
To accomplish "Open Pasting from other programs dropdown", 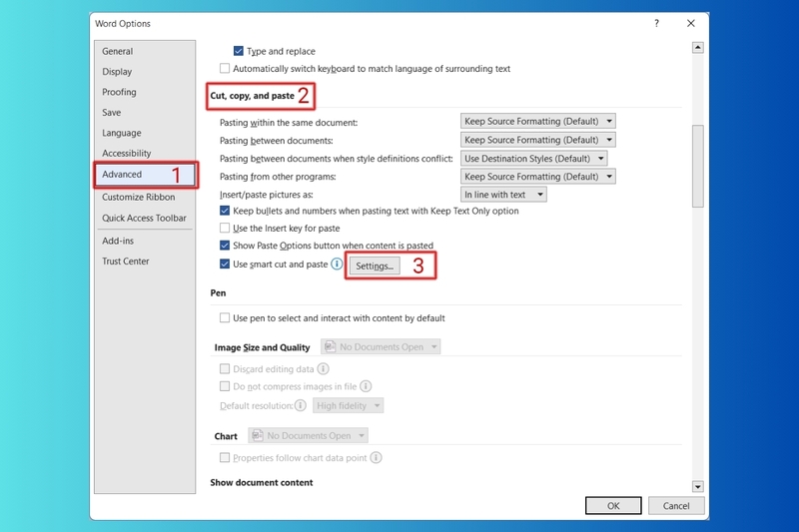I will [538, 176].
